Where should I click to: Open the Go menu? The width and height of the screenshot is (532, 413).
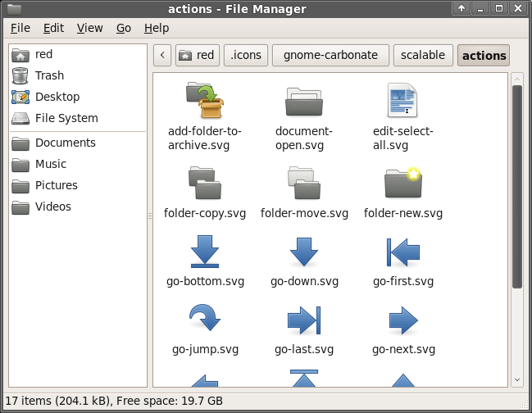pos(124,28)
